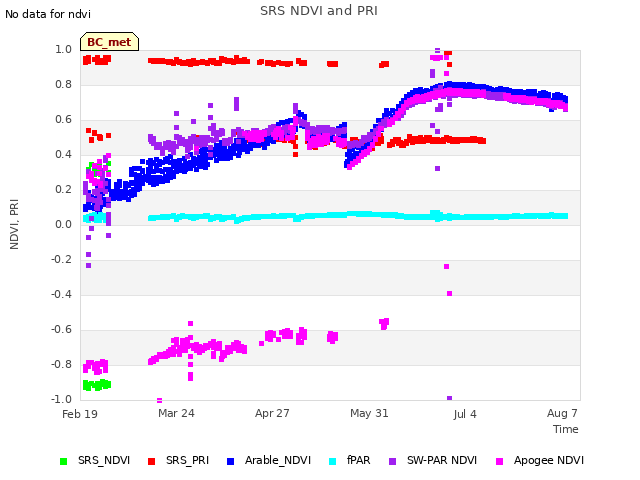
Task: Click the blue Arable_NDVI legend swatch
Action: (230, 461)
